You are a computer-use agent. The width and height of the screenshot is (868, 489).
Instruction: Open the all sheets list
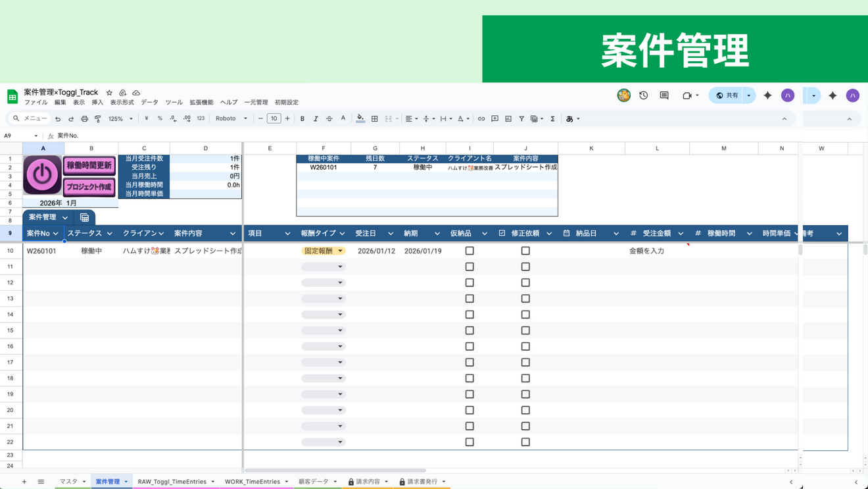click(x=41, y=482)
